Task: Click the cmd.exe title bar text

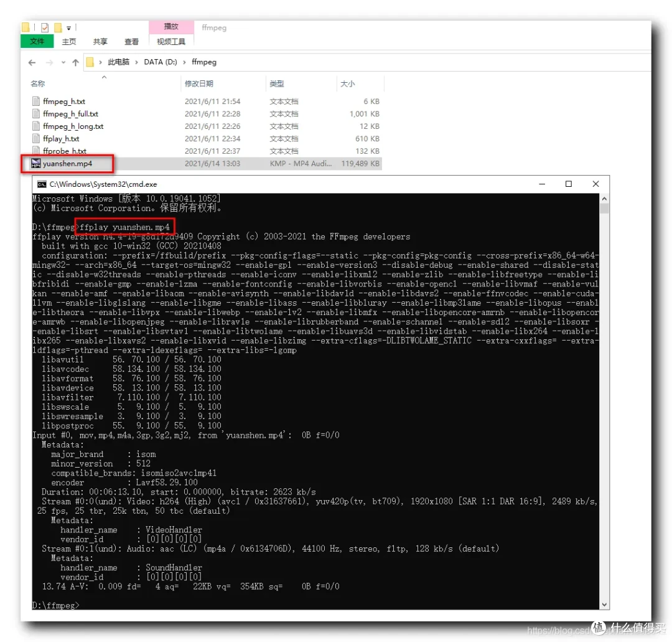Action: click(103, 184)
